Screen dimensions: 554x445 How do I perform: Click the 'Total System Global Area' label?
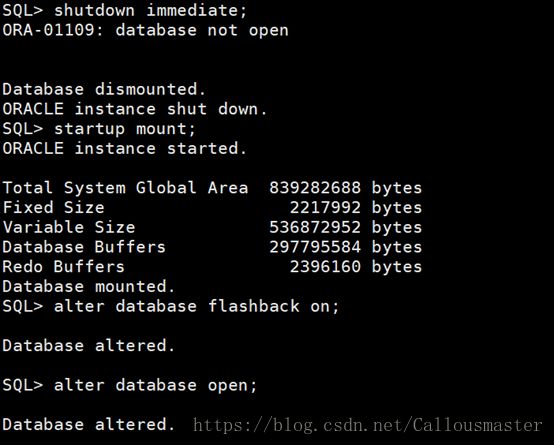(x=125, y=188)
